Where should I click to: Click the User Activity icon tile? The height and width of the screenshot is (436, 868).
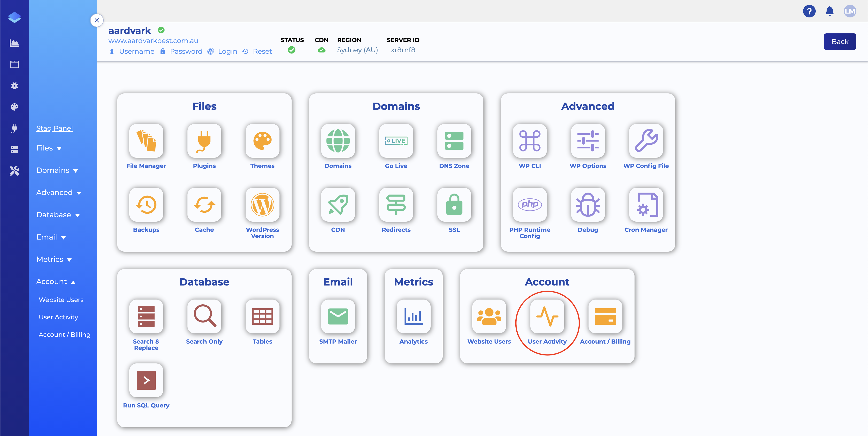click(x=547, y=316)
